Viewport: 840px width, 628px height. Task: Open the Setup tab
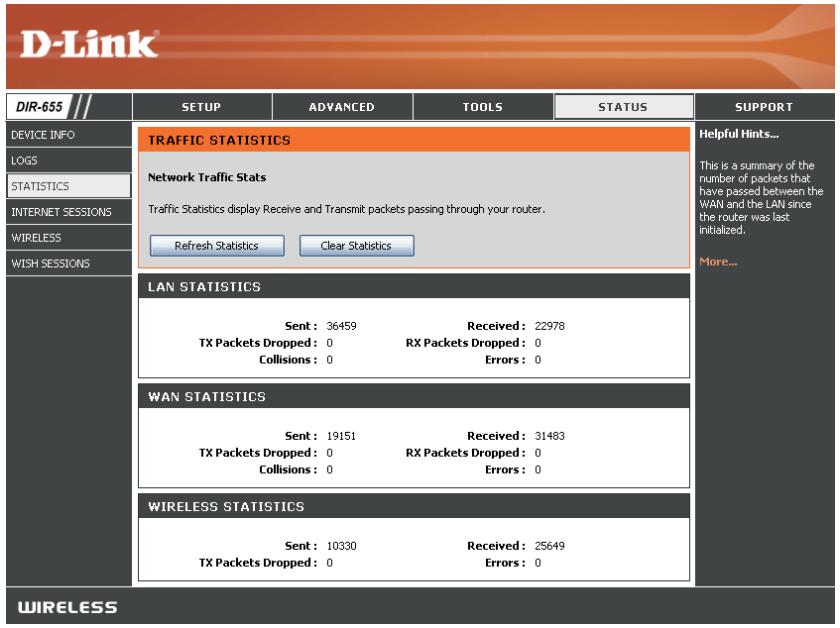pos(202,107)
